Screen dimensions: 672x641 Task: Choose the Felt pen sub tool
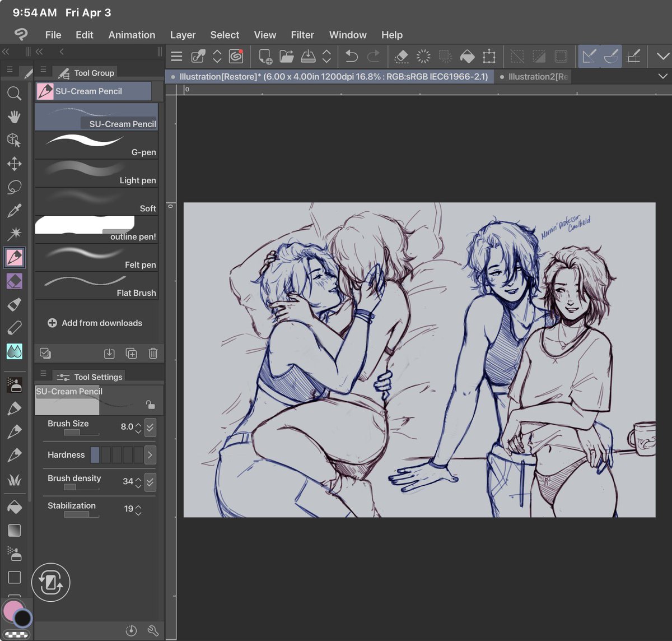[x=96, y=258]
